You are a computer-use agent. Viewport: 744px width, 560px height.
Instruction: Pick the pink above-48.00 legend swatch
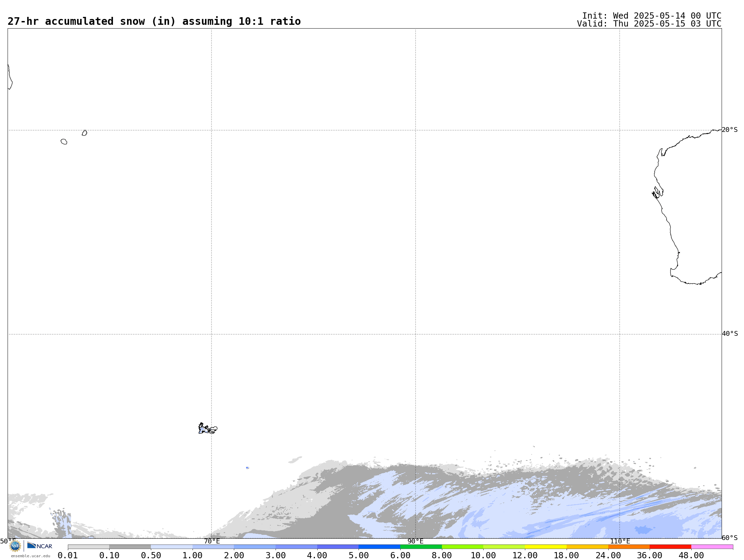click(x=712, y=547)
